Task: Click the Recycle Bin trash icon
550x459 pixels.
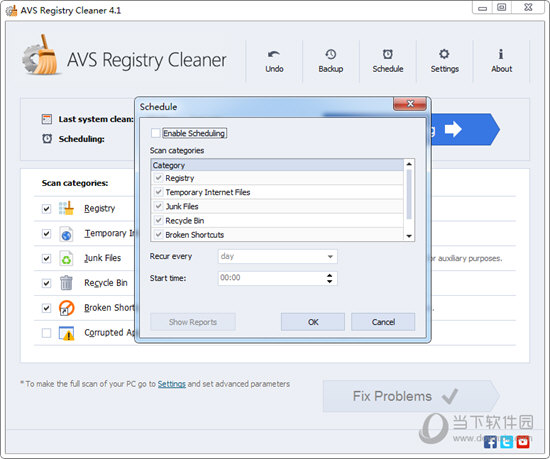Action: point(66,283)
